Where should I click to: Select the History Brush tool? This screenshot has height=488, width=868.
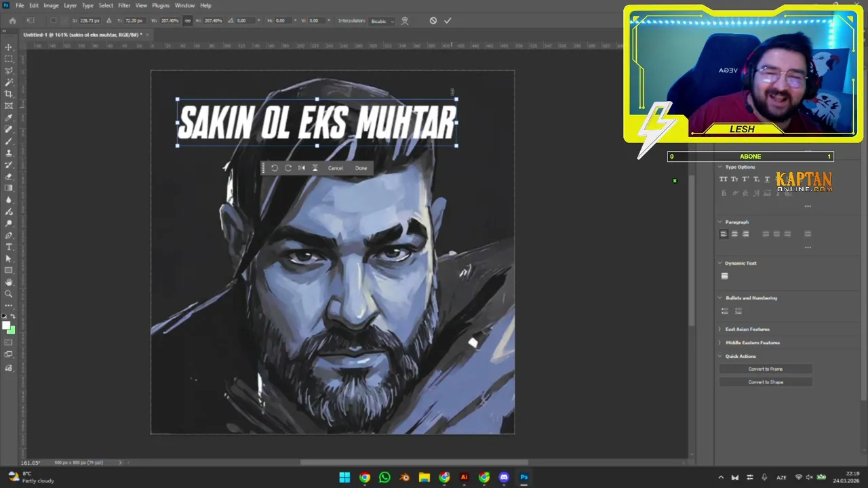tap(9, 165)
